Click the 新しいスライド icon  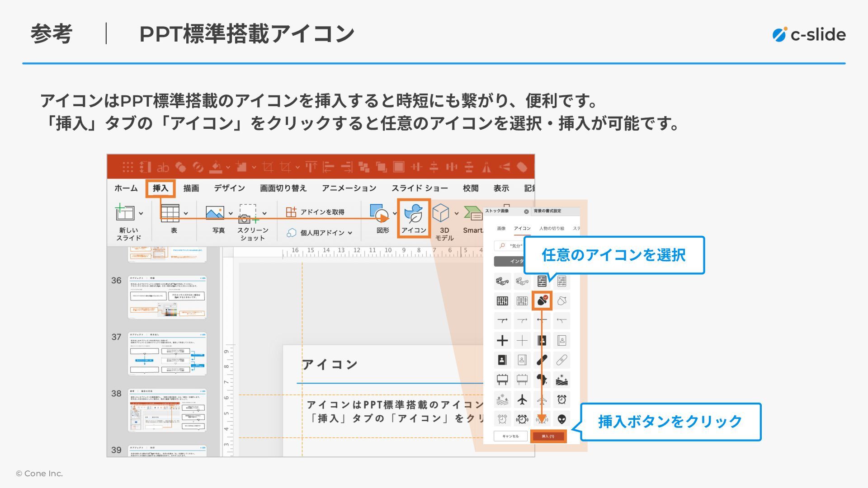click(x=125, y=213)
